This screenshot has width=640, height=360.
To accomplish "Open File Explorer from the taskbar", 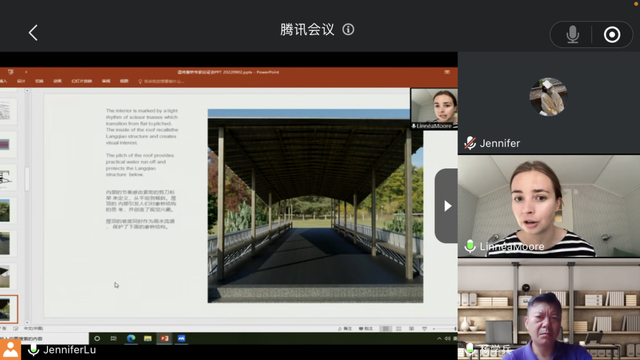I will click(x=148, y=338).
